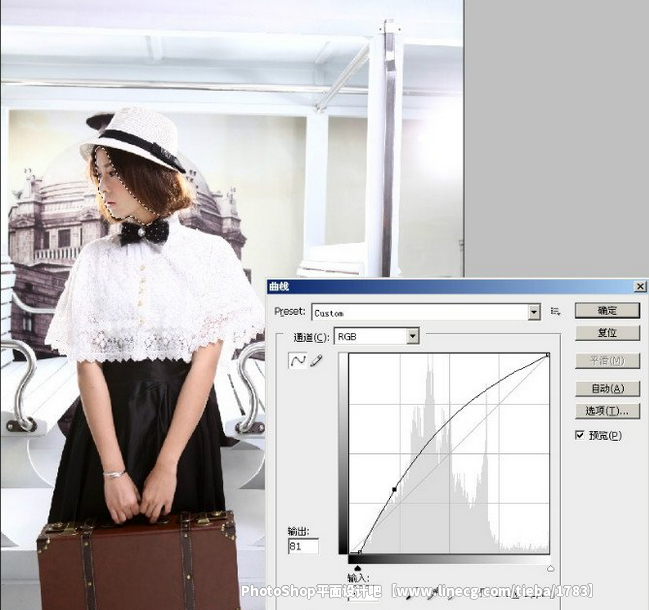Viewport: 649px width, 610px height.
Task: Open the Preset dropdown arrow
Action: click(x=534, y=312)
